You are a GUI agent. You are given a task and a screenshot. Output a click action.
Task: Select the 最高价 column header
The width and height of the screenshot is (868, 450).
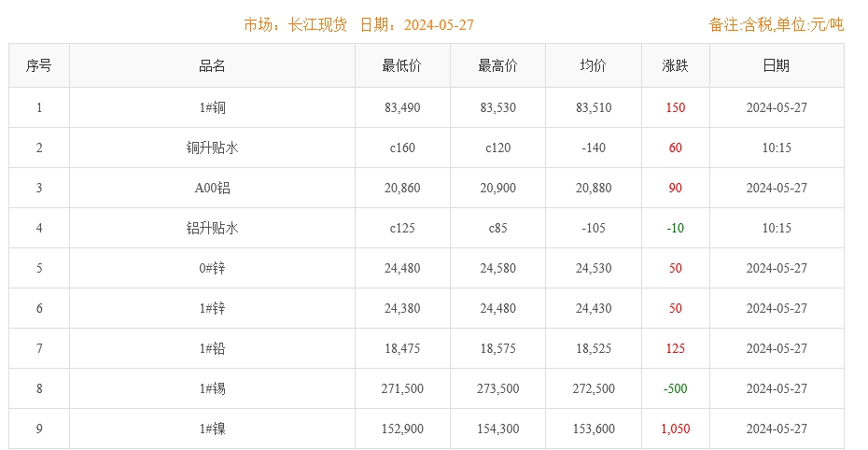pyautogui.click(x=497, y=66)
